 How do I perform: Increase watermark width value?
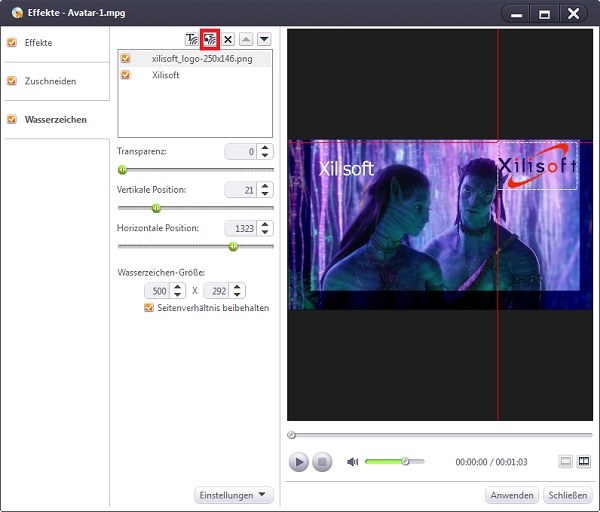pyautogui.click(x=177, y=287)
